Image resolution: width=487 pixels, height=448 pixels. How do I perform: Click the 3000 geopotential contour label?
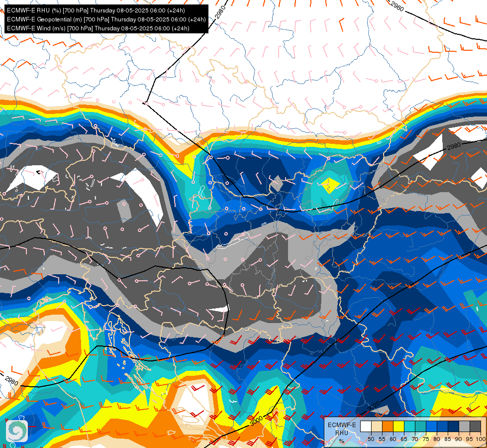[x=257, y=421]
